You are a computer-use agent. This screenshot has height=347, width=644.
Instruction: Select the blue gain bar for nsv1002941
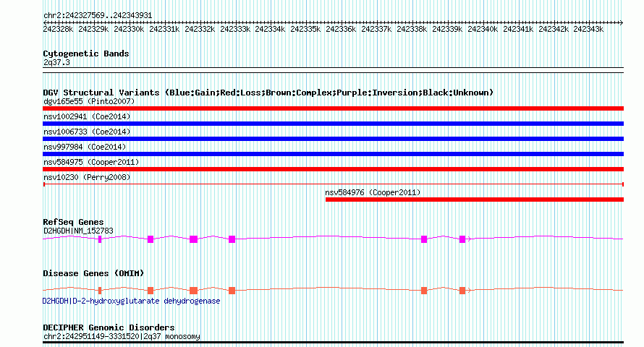[333, 124]
